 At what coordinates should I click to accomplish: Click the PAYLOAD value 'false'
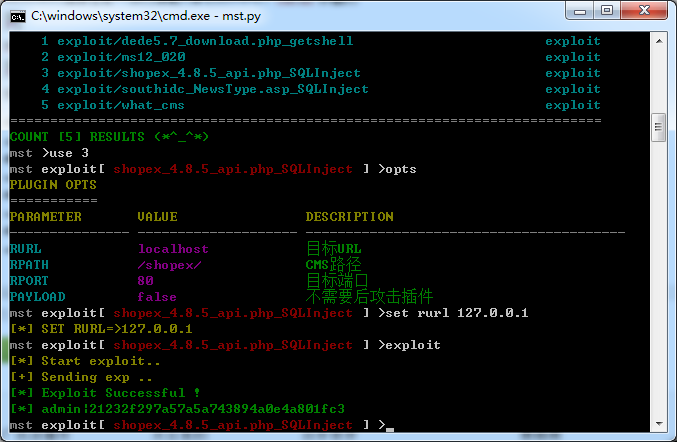[x=157, y=297]
